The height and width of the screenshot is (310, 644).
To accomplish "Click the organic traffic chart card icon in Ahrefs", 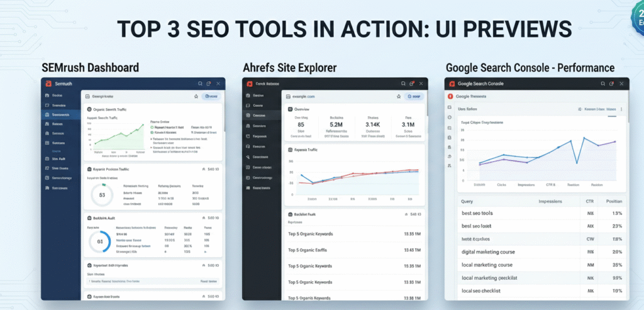I will pyautogui.click(x=290, y=150).
